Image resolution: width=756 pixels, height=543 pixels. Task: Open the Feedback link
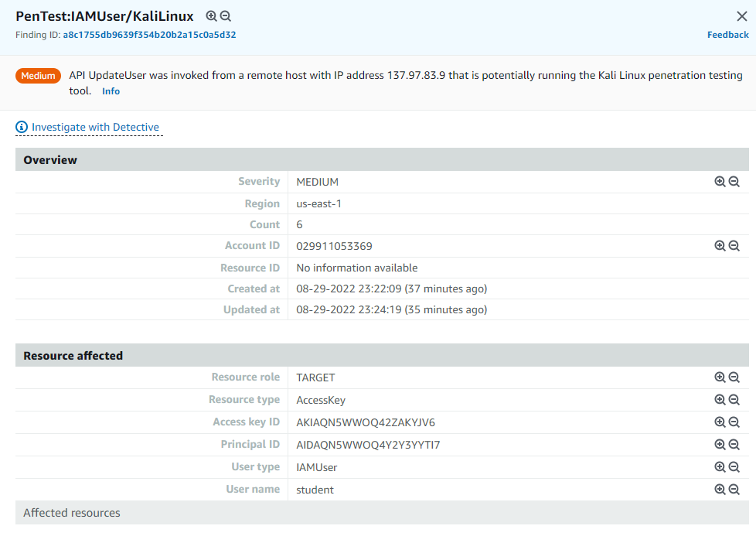tap(727, 35)
